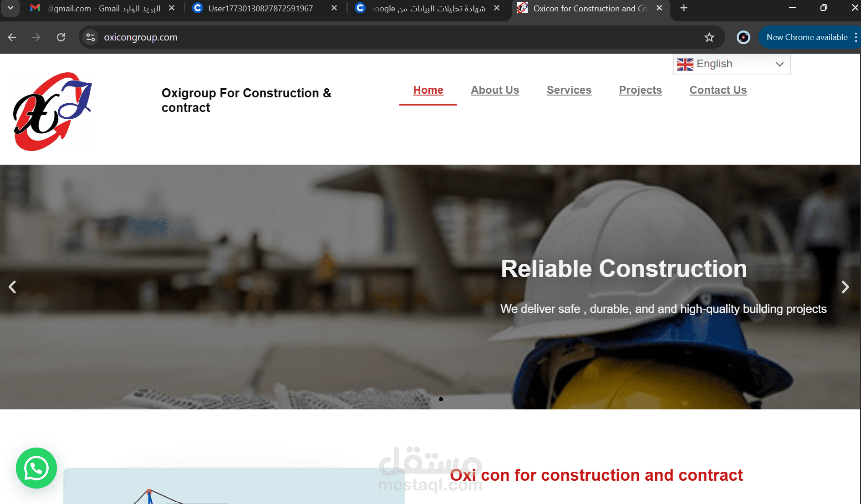861x504 pixels.
Task: Open a new tab with plus button
Action: click(683, 8)
